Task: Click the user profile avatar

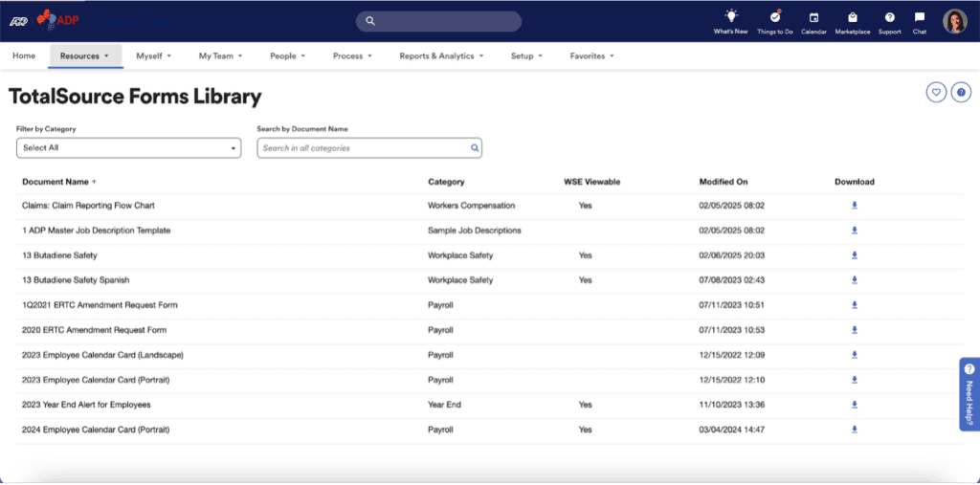Action: pos(954,21)
